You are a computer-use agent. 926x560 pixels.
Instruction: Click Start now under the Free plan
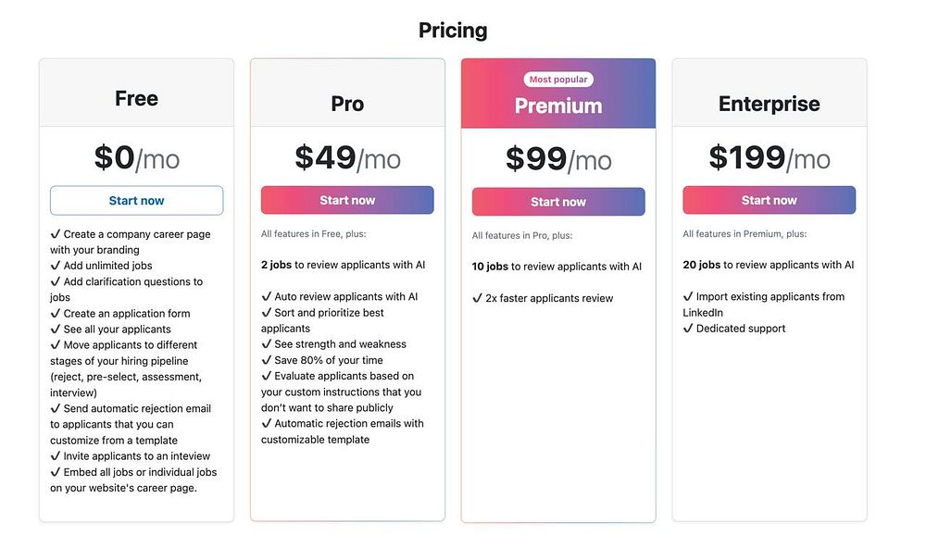click(136, 201)
